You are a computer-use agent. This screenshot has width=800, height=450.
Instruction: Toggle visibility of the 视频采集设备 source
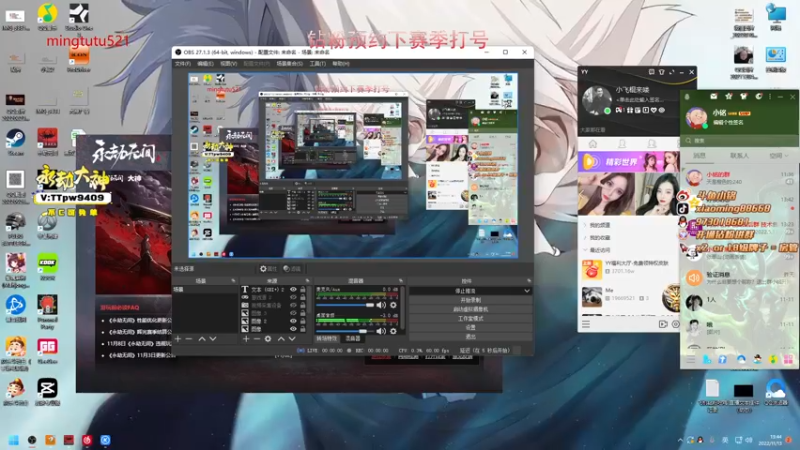click(x=293, y=305)
